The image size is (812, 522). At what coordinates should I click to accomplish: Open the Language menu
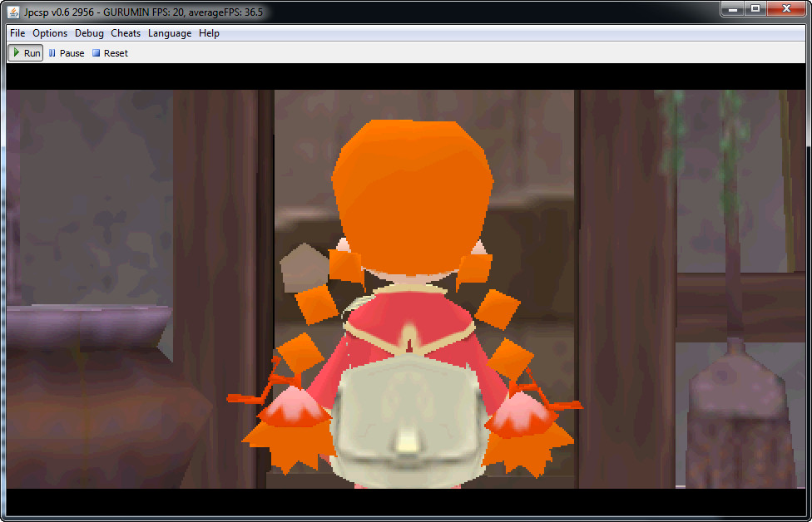pyautogui.click(x=170, y=33)
